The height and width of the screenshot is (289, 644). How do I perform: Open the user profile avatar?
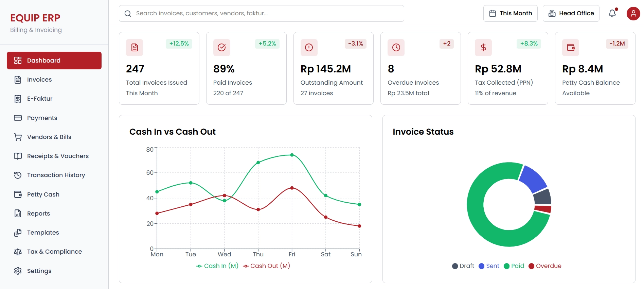(633, 14)
